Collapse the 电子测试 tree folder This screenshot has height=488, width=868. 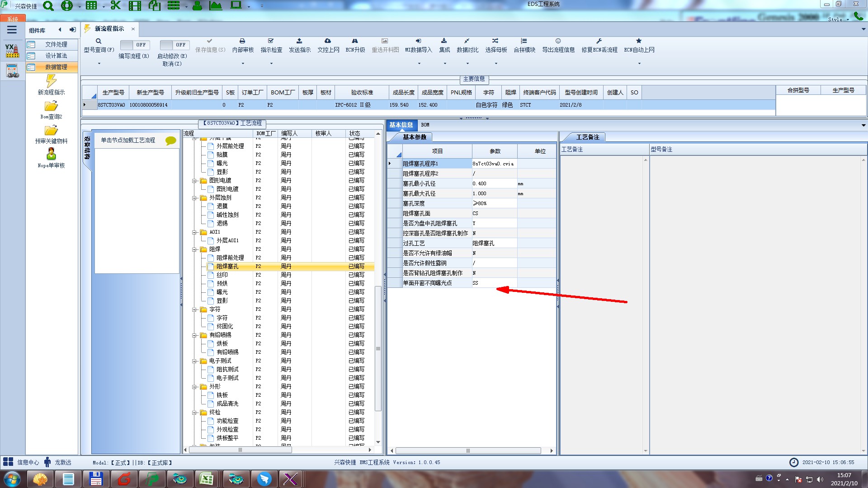[x=195, y=361]
